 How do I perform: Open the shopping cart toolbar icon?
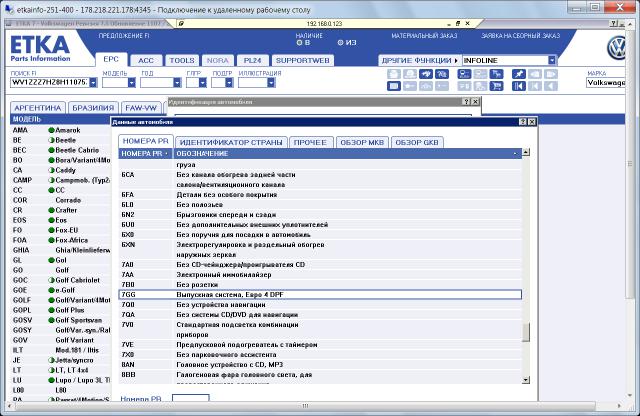click(x=496, y=86)
